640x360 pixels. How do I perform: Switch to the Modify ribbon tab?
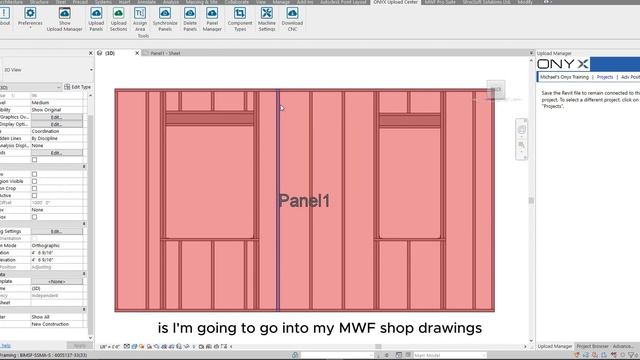(x=524, y=2)
